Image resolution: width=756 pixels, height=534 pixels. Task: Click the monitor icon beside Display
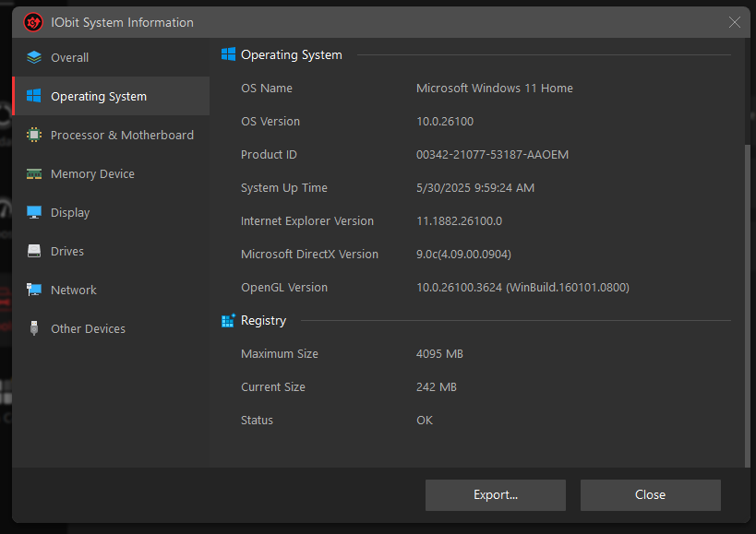(x=34, y=212)
